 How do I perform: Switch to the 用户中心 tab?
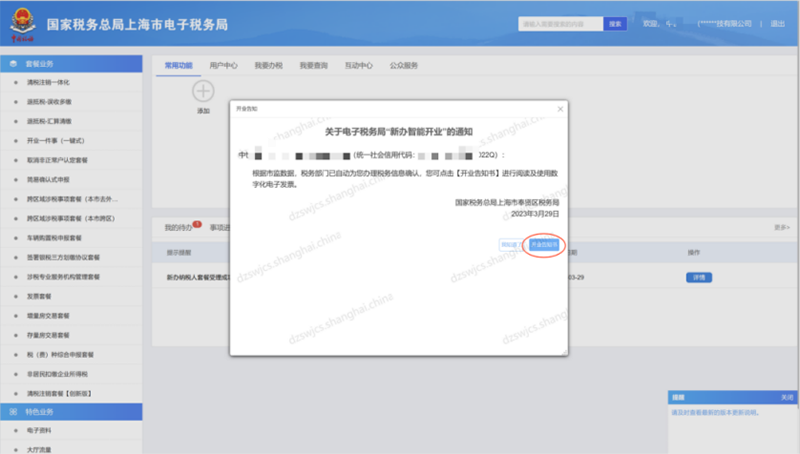point(224,65)
